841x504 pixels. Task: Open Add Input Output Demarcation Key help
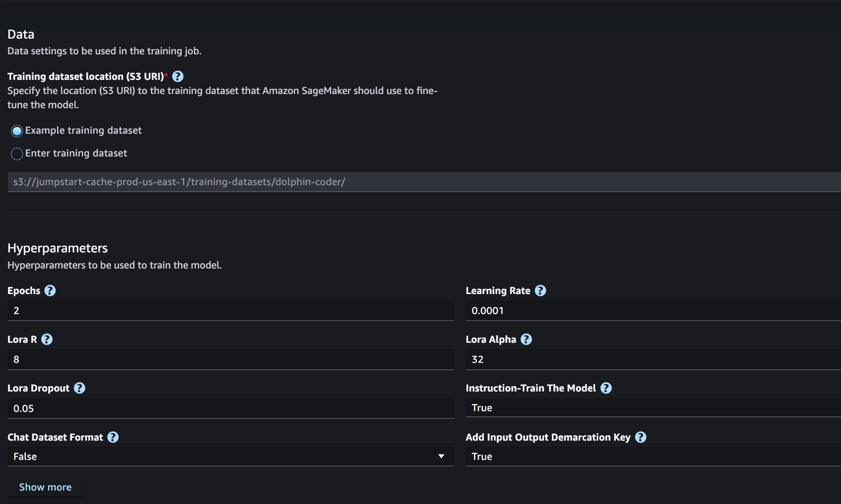coord(640,437)
